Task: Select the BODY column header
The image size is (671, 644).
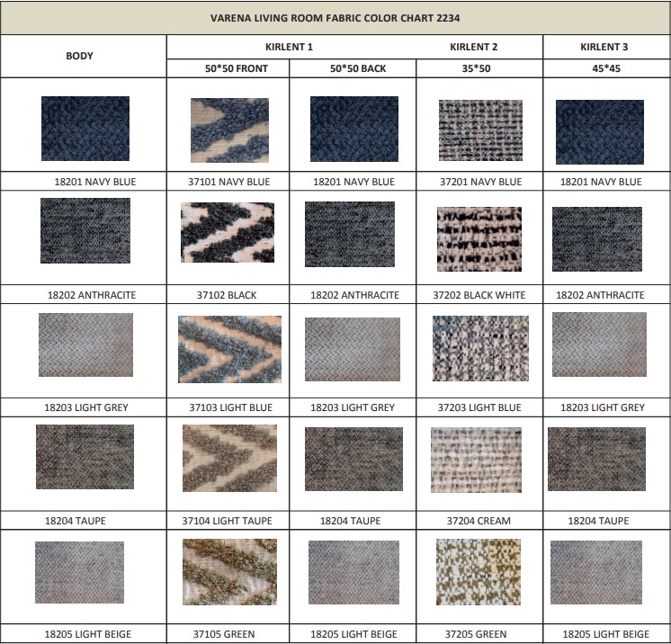Action: click(x=79, y=56)
